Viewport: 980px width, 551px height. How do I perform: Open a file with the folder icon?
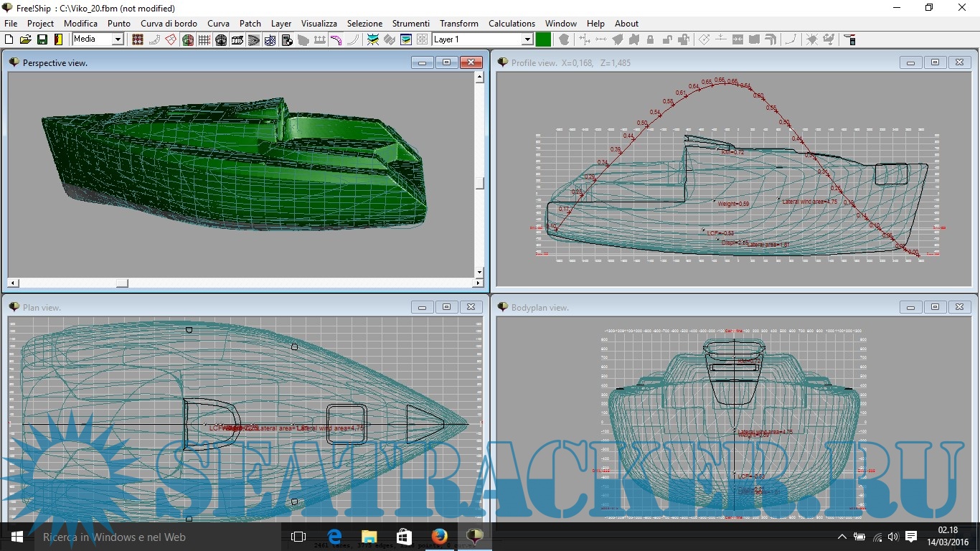tap(26, 39)
